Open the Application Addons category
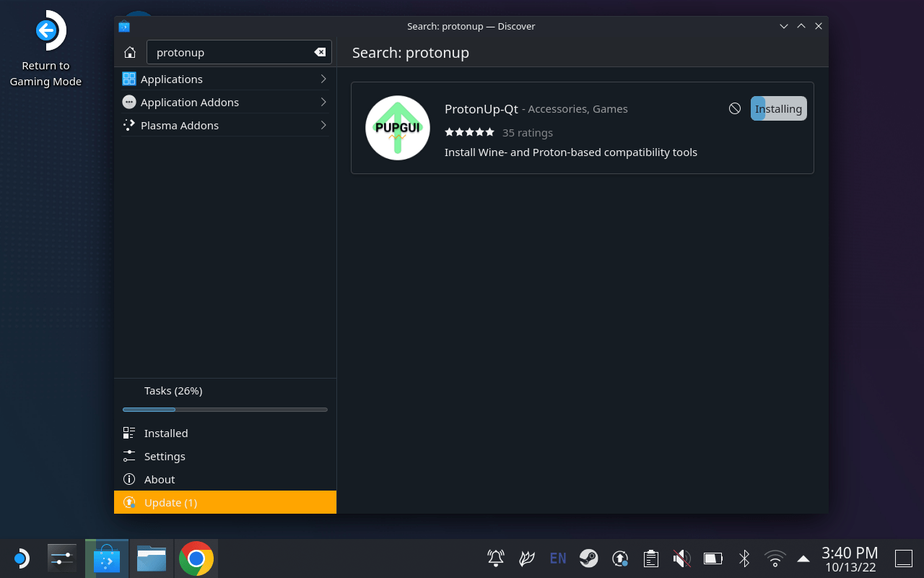Screen dimensions: 924x578 [x=225, y=102]
